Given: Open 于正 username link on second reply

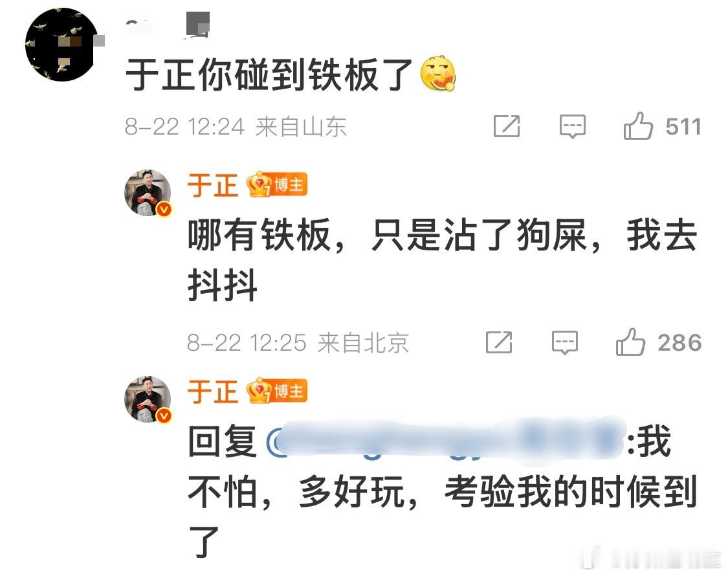Looking at the screenshot, I should point(213,391).
